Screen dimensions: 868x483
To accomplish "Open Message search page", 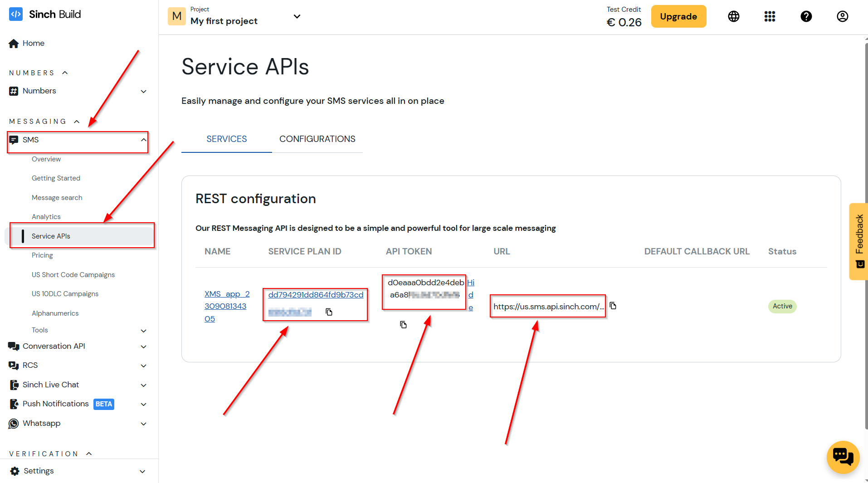I will coord(57,198).
